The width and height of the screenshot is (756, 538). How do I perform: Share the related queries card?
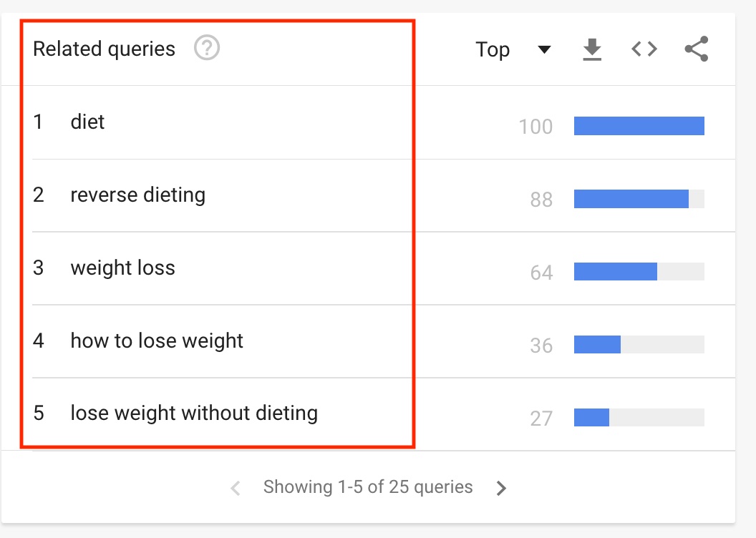point(696,49)
